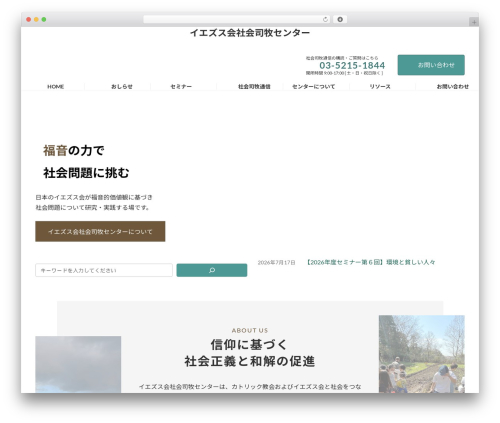
Task: Click the cloudy sky photo thumbnail
Action: coord(78,364)
